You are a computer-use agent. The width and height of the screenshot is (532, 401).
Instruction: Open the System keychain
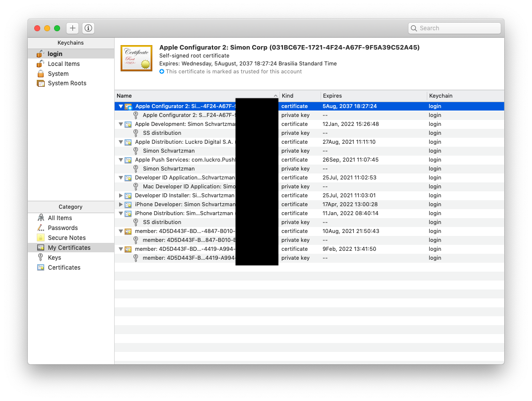tap(58, 73)
